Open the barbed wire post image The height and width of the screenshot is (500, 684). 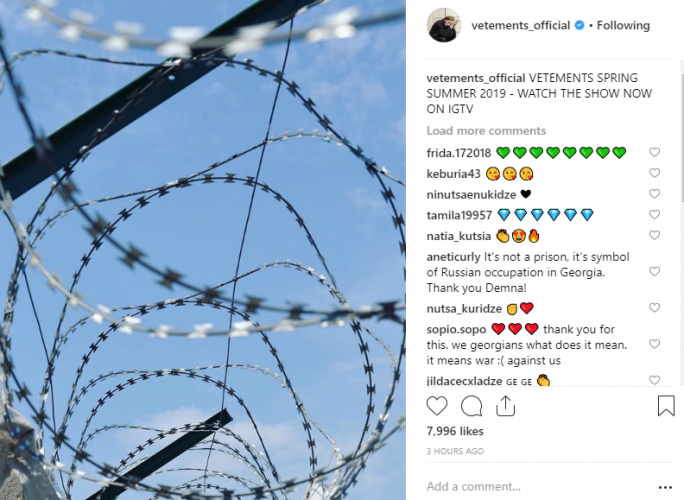coord(203,250)
